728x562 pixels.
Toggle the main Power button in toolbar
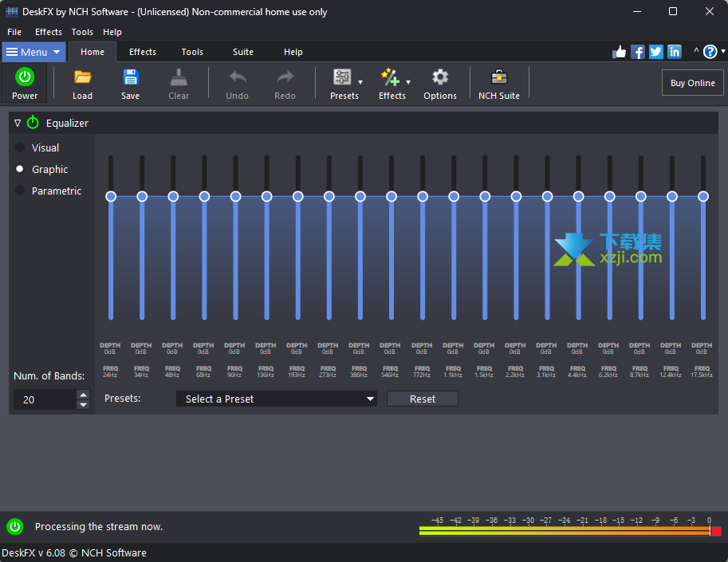pos(25,83)
